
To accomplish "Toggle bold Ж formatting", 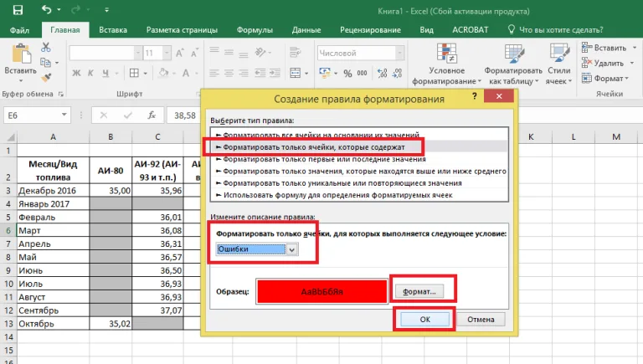I will tap(76, 73).
